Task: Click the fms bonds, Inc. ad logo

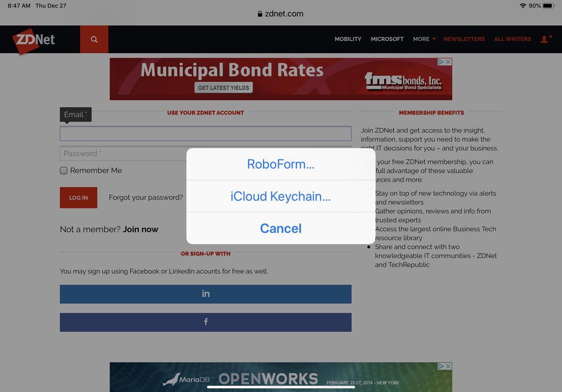Action: (403, 82)
